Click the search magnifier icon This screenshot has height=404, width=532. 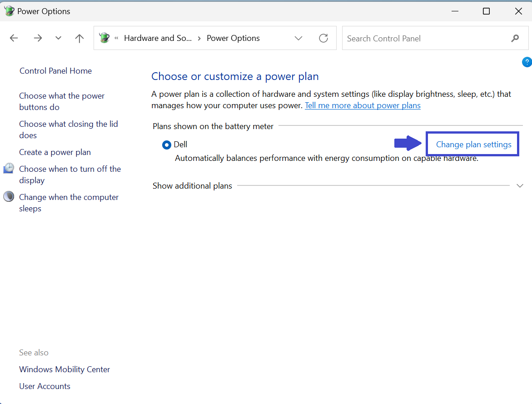click(515, 38)
